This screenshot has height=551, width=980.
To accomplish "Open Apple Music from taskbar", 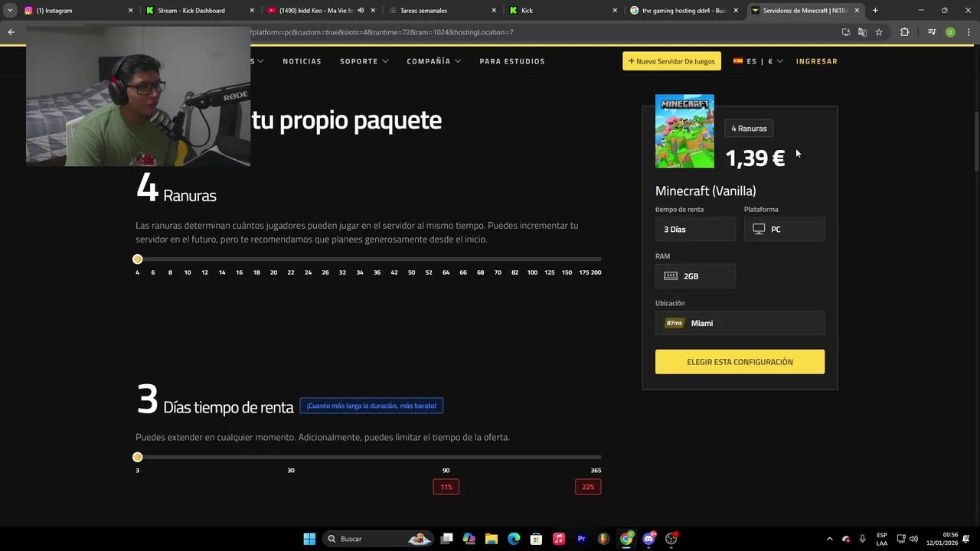I will pyautogui.click(x=559, y=539).
